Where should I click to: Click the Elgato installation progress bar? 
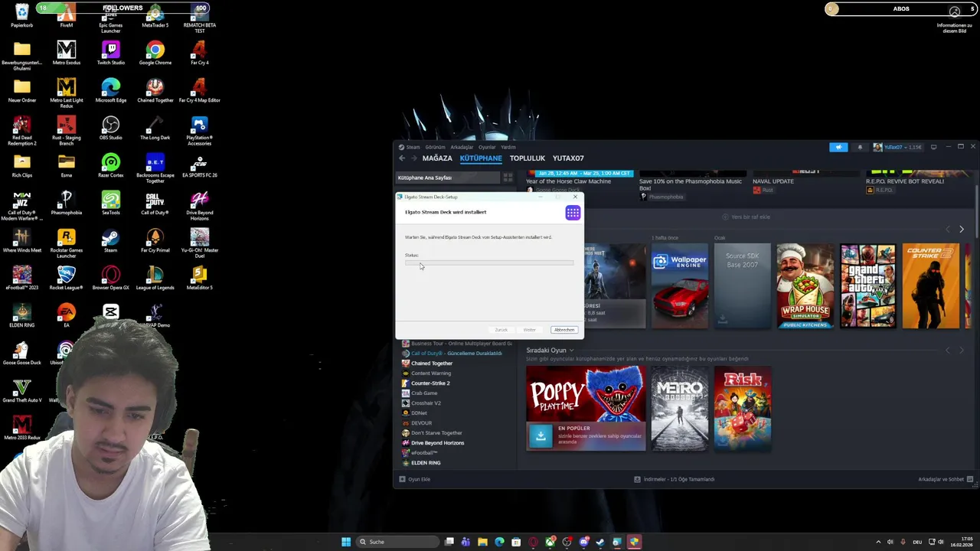pyautogui.click(x=489, y=262)
